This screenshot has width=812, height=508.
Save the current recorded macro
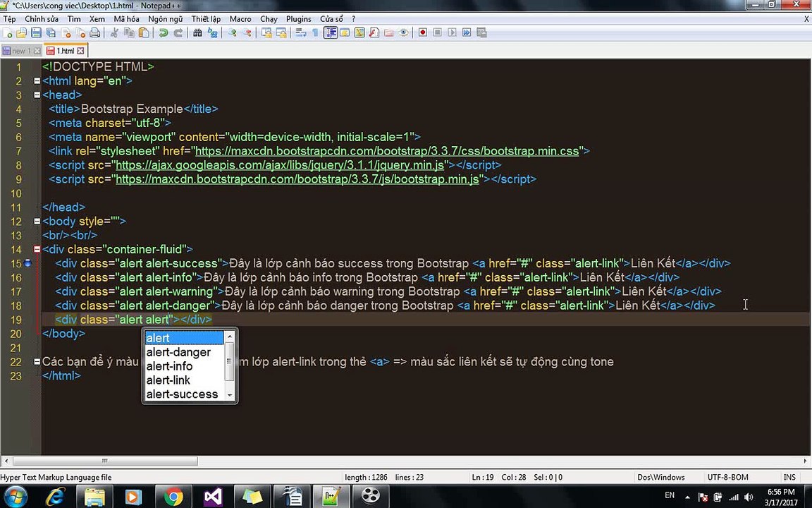(481, 32)
